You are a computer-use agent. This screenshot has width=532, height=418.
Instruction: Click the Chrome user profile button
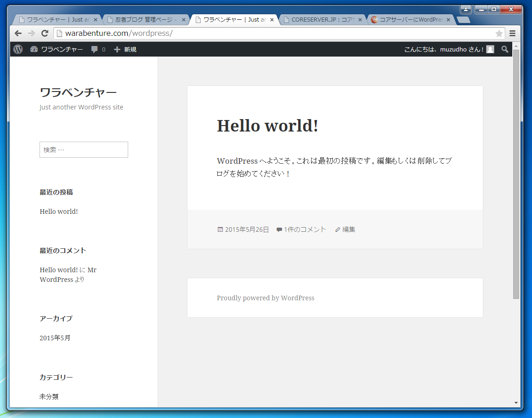point(466,9)
